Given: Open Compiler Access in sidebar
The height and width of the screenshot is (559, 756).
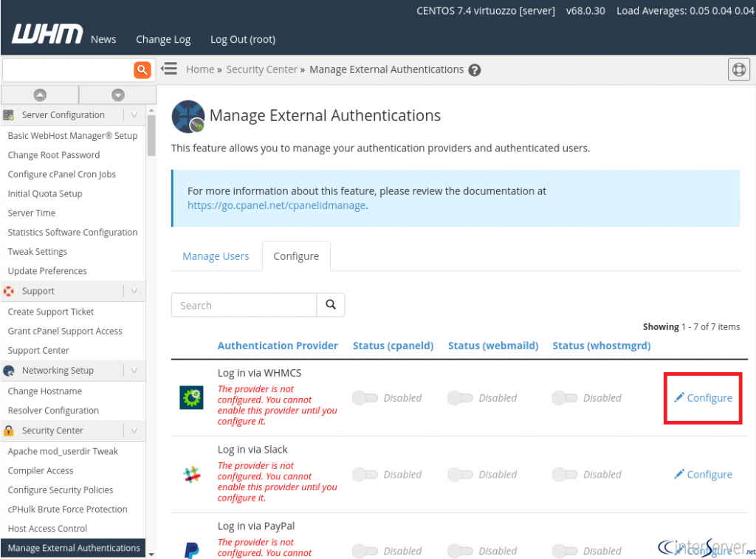Looking at the screenshot, I should (x=41, y=470).
